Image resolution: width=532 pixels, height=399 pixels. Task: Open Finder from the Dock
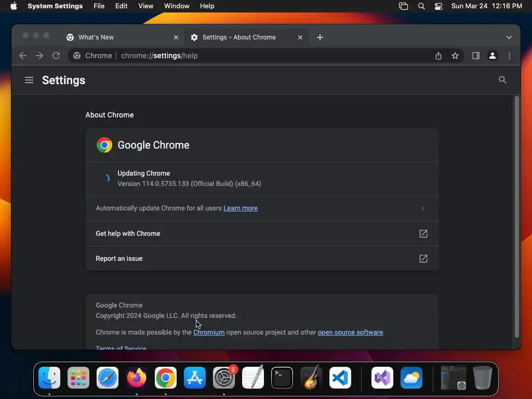[49, 378]
